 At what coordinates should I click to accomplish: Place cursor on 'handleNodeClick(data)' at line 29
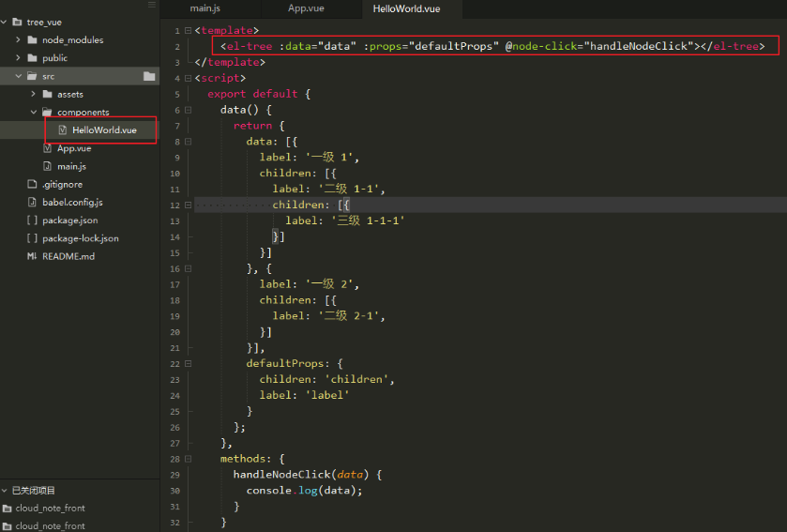pyautogui.click(x=301, y=474)
